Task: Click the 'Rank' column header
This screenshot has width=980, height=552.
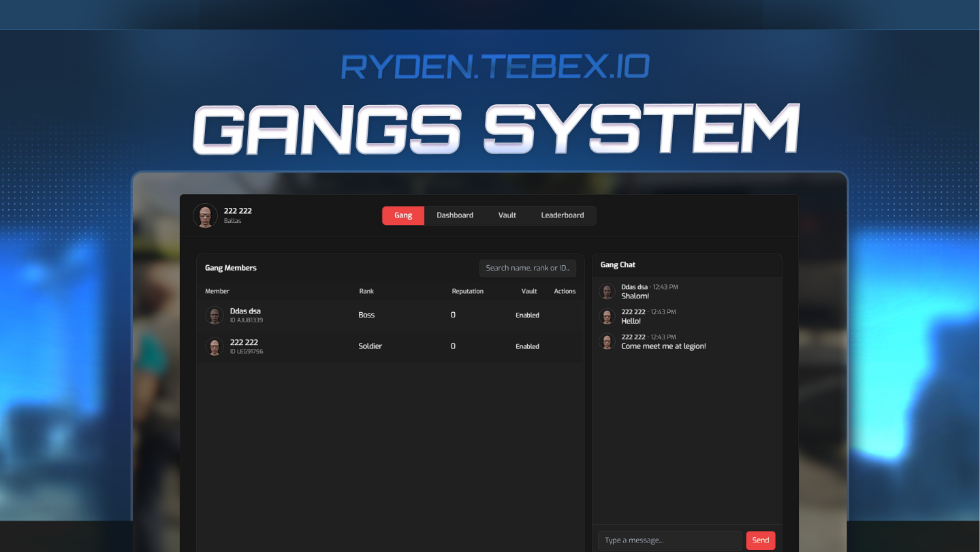Action: tap(366, 291)
